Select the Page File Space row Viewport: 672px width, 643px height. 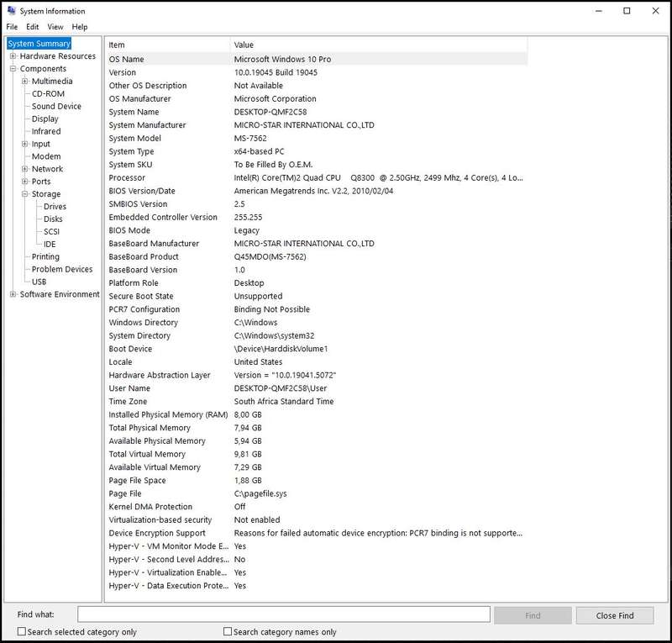pyautogui.click(x=317, y=480)
